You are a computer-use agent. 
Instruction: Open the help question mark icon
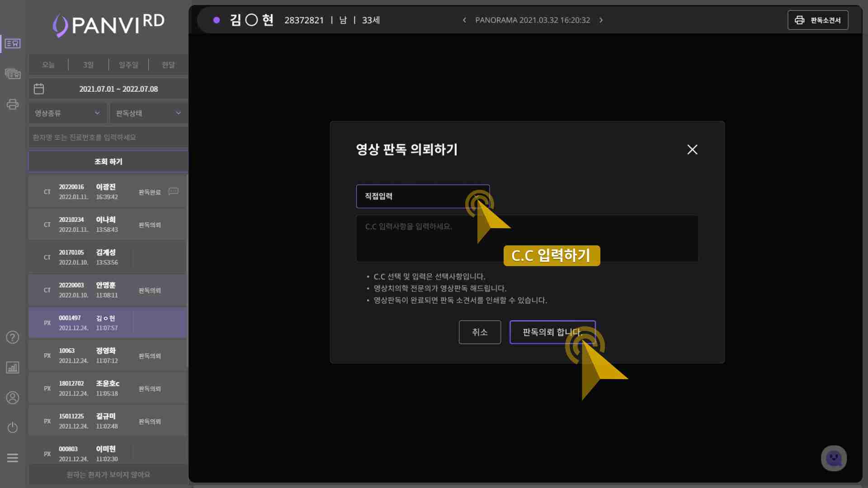(x=13, y=337)
